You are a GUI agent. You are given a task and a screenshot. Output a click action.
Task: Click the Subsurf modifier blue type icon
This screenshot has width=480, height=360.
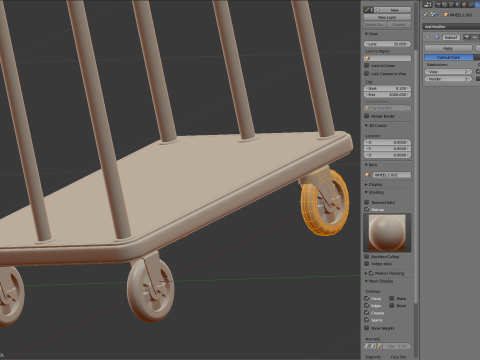pos(437,37)
